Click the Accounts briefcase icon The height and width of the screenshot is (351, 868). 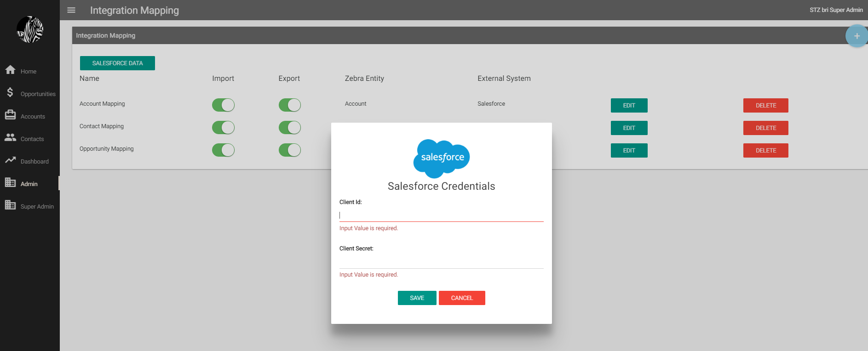pyautogui.click(x=10, y=115)
